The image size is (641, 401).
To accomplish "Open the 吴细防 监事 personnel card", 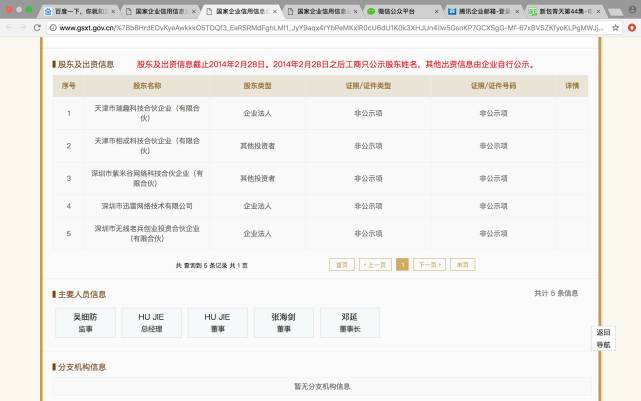I will 85,323.
